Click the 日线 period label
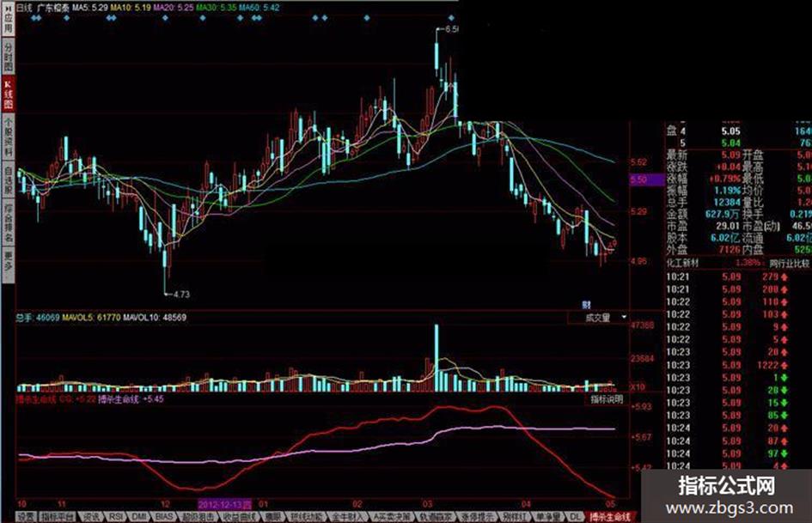 click(24, 7)
